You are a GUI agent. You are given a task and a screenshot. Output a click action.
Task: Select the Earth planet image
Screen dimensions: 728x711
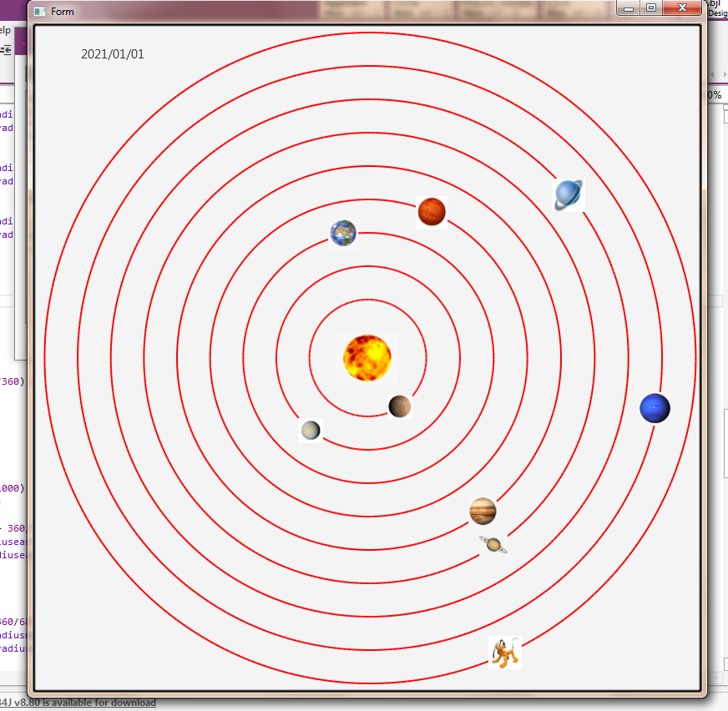pos(343,233)
